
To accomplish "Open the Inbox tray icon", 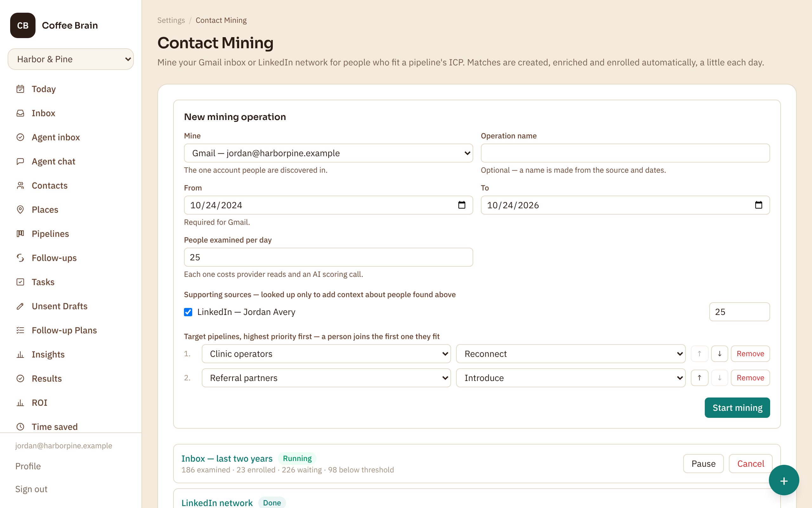I will coord(20,113).
